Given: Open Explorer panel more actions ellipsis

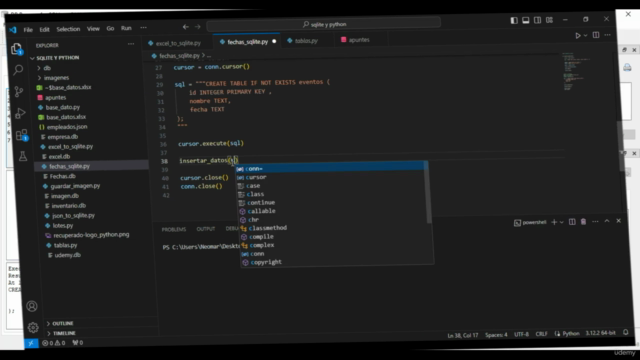Looking at the screenshot, I should (x=131, y=44).
